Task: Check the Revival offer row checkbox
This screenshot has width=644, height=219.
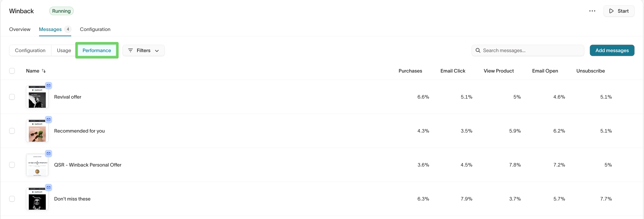Action: (12, 97)
